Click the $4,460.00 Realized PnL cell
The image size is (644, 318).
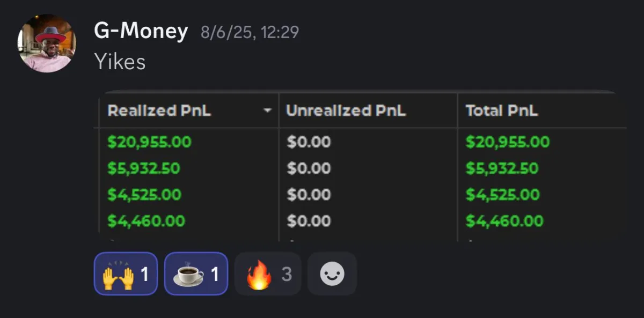click(x=147, y=220)
